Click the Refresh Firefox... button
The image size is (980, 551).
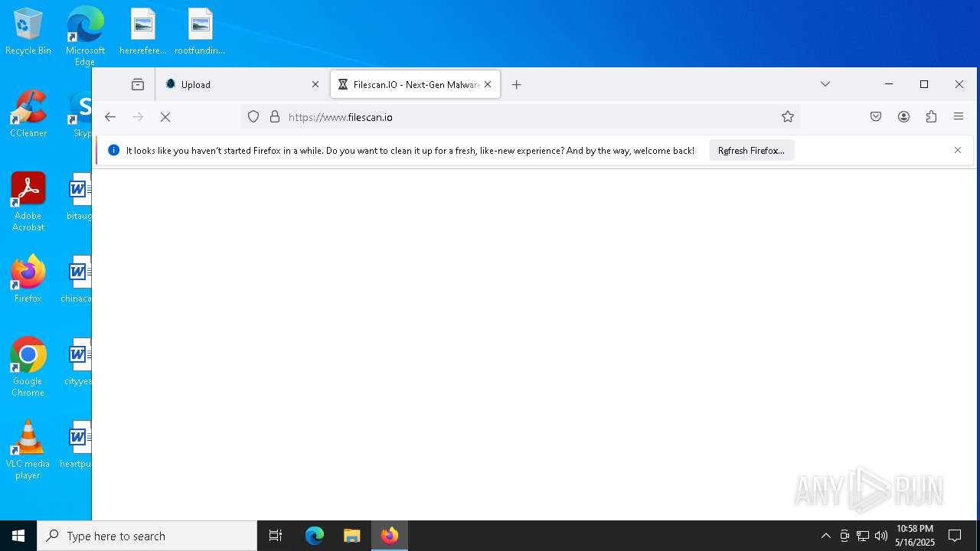tap(751, 151)
